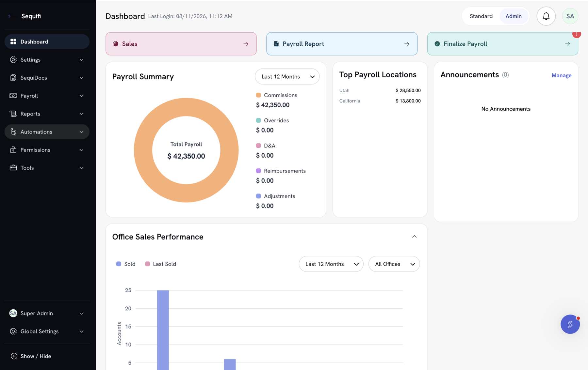This screenshot has width=588, height=370.
Task: Toggle the Sold series in chart legend
Action: tap(126, 264)
